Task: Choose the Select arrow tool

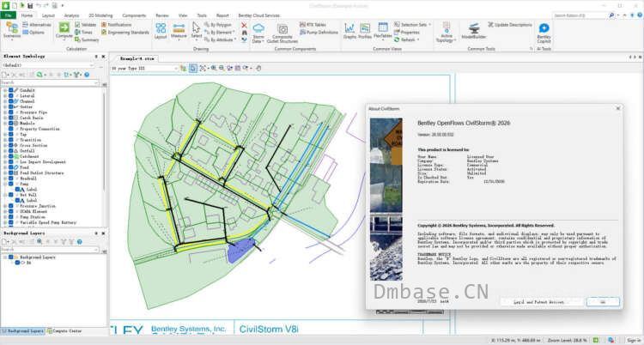Action: coord(197,30)
